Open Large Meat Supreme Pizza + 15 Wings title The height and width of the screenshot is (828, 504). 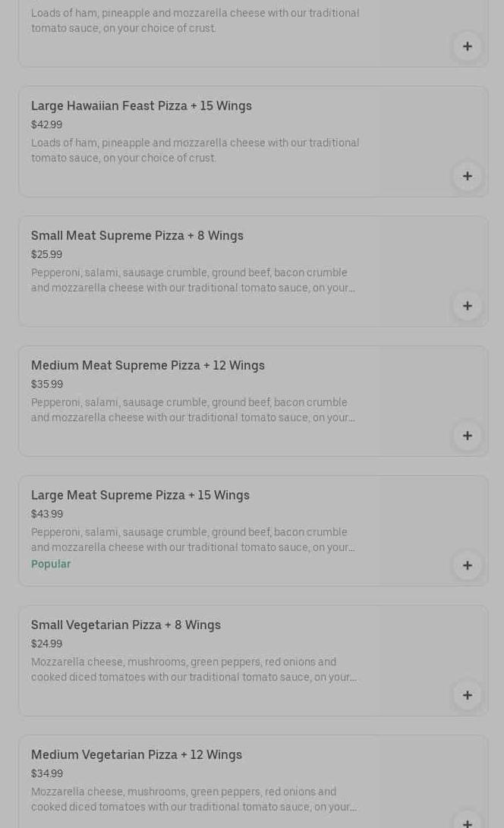pyautogui.click(x=140, y=495)
